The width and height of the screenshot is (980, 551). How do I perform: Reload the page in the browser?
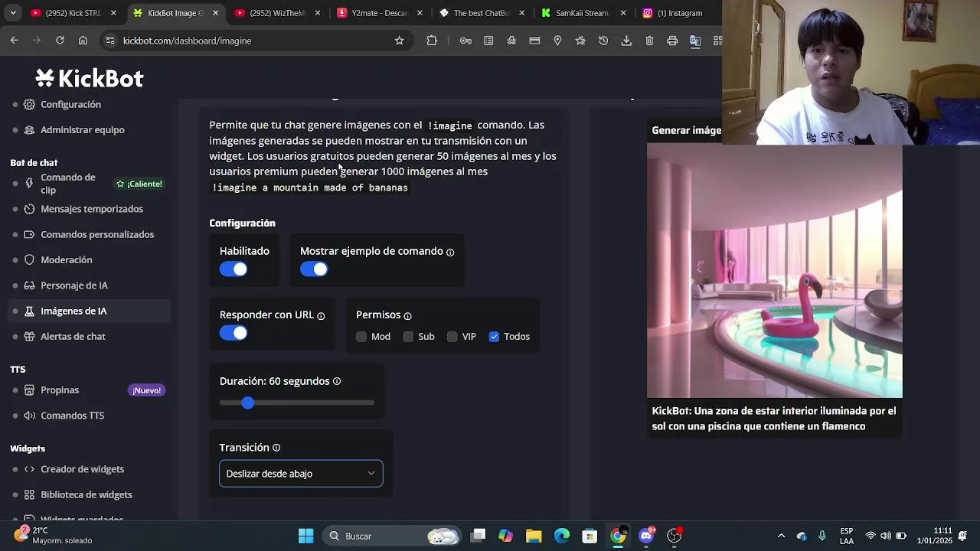point(60,41)
